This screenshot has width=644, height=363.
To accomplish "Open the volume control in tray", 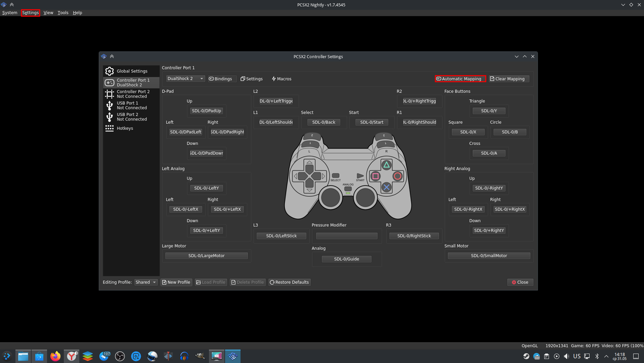I will click(x=566, y=356).
